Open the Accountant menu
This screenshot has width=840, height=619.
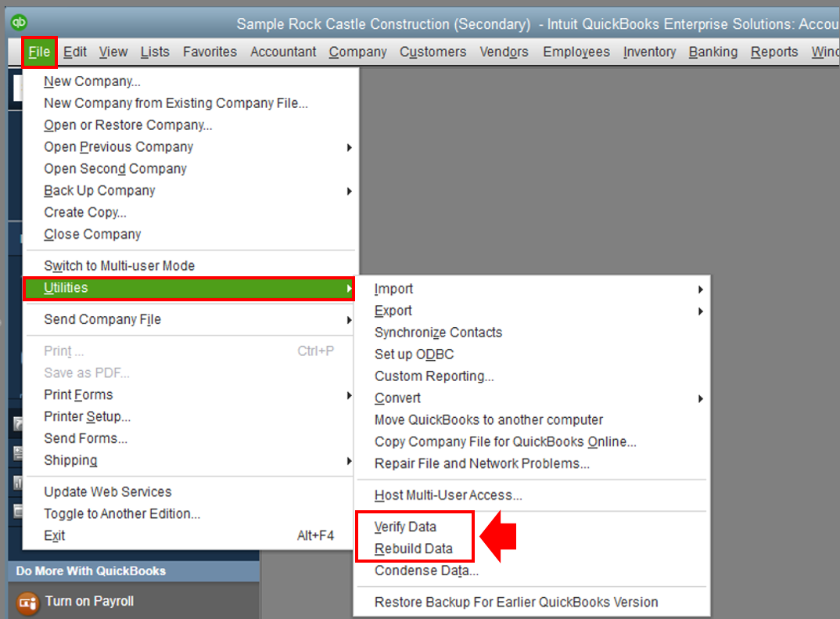point(283,52)
